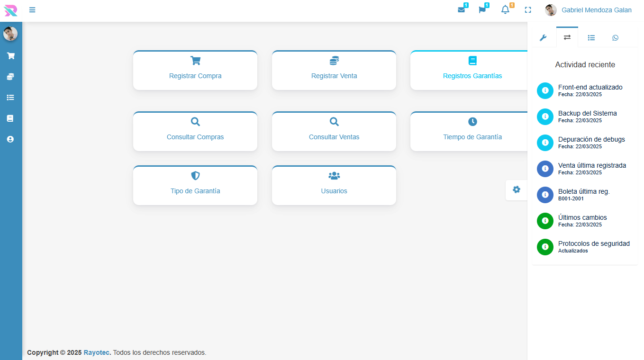The width and height of the screenshot is (644, 360).
Task: Open the coins icon in left sidebar
Action: click(x=10, y=77)
